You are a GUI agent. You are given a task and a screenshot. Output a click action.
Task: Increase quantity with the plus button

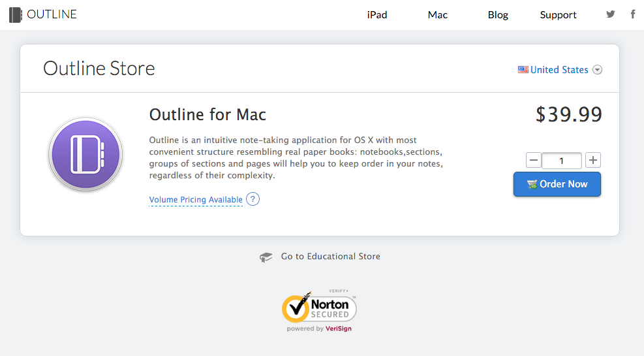tap(592, 160)
